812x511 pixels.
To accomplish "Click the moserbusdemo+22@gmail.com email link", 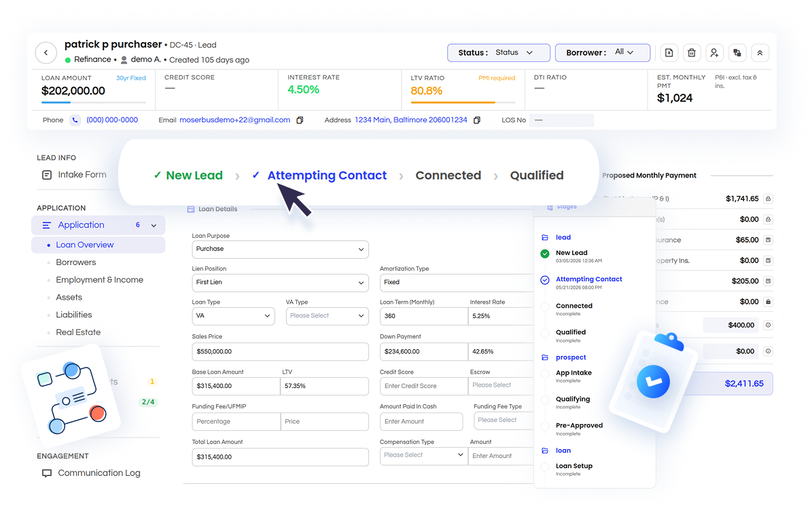I will 234,120.
